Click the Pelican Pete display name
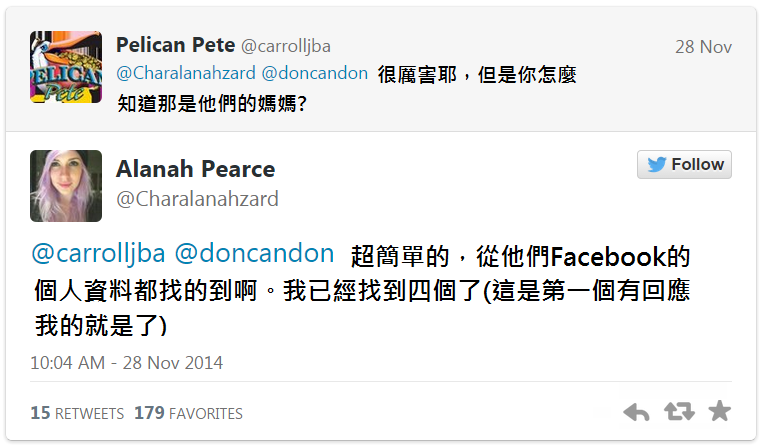Image resolution: width=763 pixels, height=448 pixels. click(x=176, y=45)
